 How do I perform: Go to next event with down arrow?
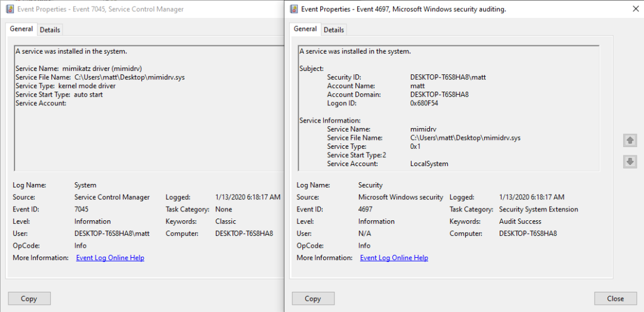pos(630,161)
